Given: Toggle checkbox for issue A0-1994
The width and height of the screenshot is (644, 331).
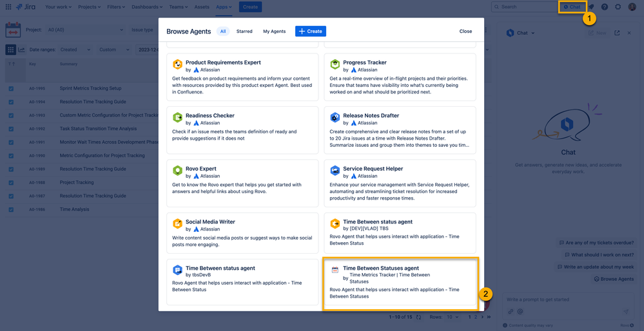Looking at the screenshot, I should [x=11, y=102].
